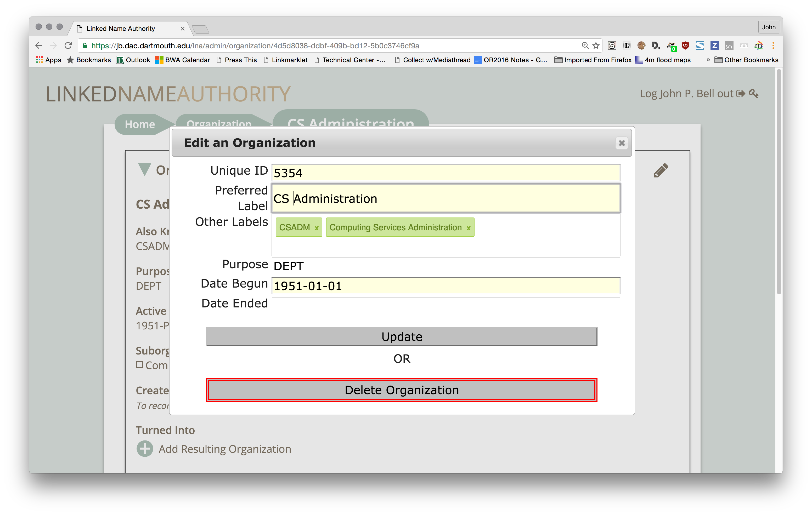The image size is (812, 515).
Task: Click the blue S extension icon
Action: [x=700, y=45]
